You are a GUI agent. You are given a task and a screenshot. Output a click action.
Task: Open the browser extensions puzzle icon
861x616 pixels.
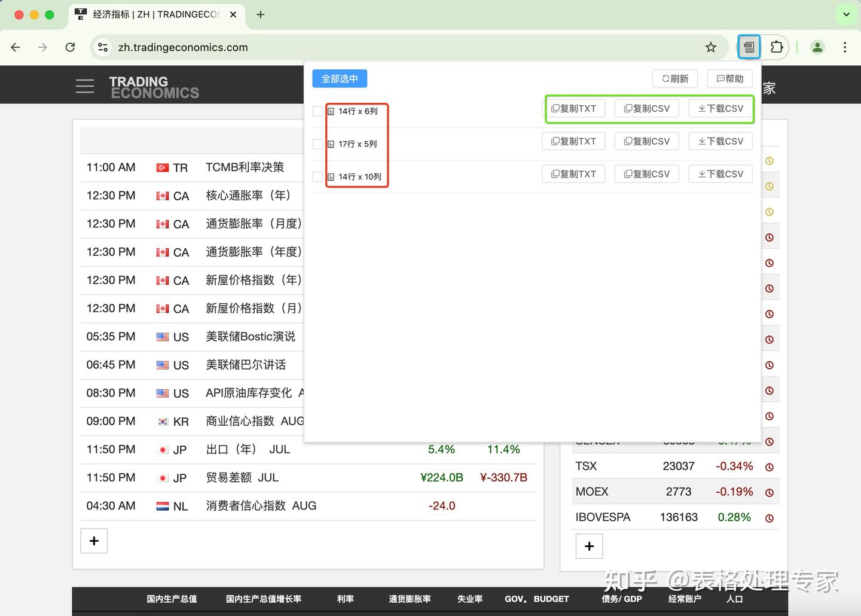(x=777, y=47)
